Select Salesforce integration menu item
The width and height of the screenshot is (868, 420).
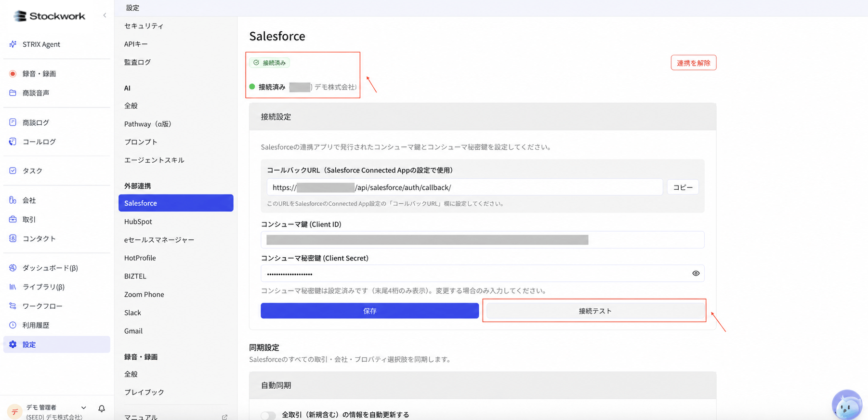tap(176, 203)
